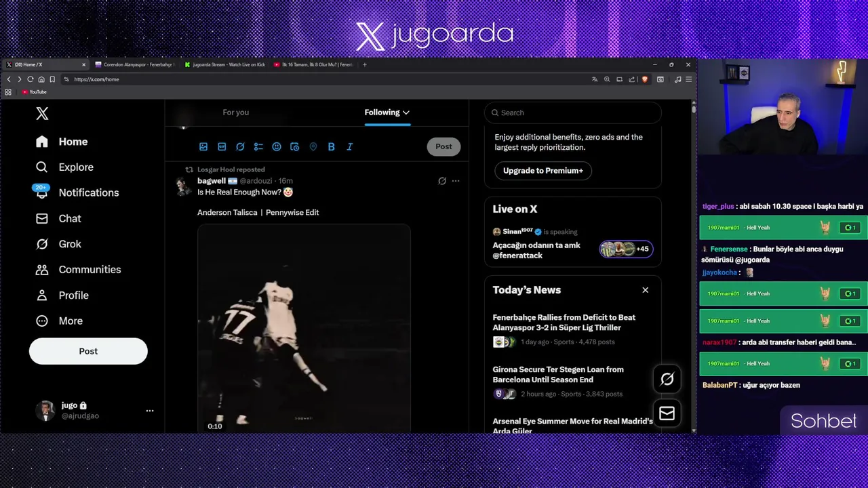
Task: Click the jugo account avatar
Action: (45, 410)
